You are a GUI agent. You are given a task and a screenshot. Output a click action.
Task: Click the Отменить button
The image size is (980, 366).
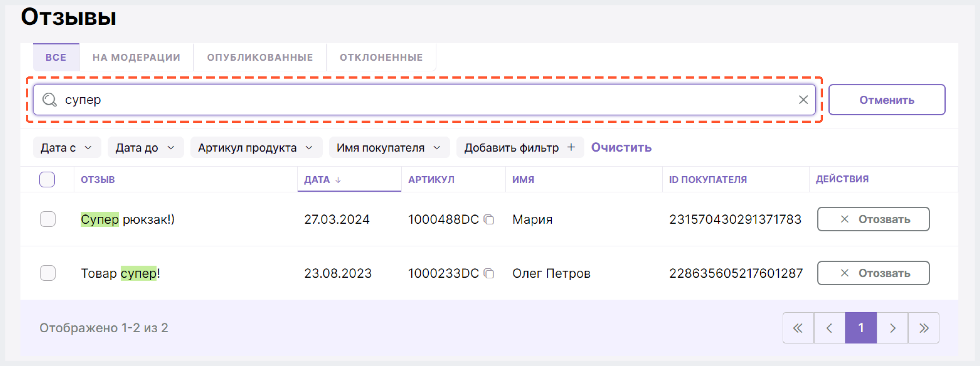[887, 100]
